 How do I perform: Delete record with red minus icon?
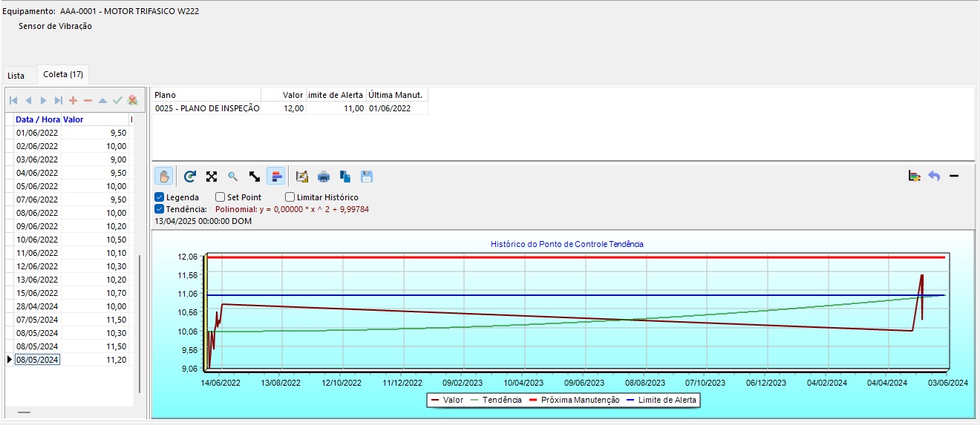tap(88, 100)
